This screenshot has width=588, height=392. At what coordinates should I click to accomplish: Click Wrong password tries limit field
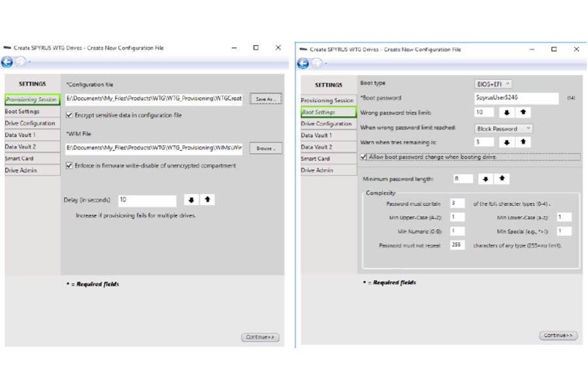point(484,112)
